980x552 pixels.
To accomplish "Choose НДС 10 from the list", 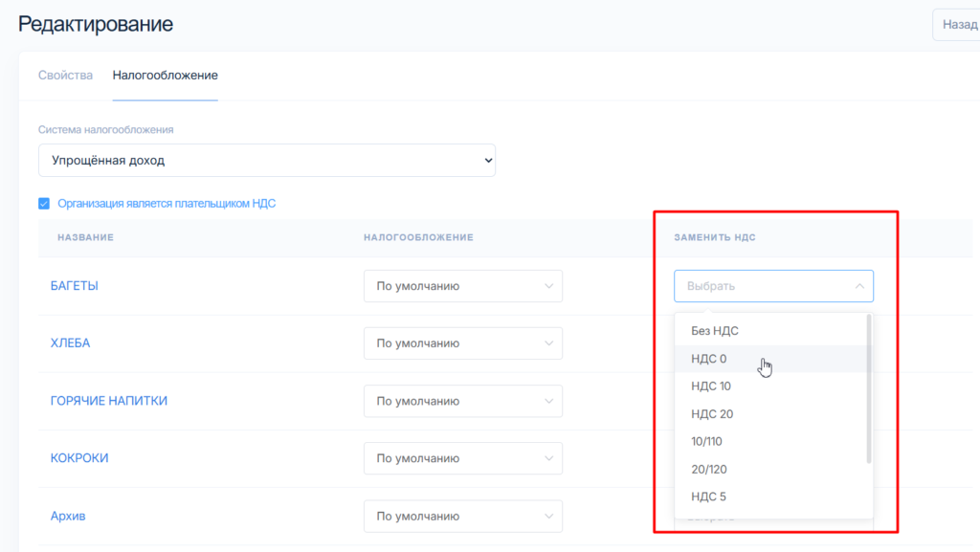I will (x=711, y=386).
